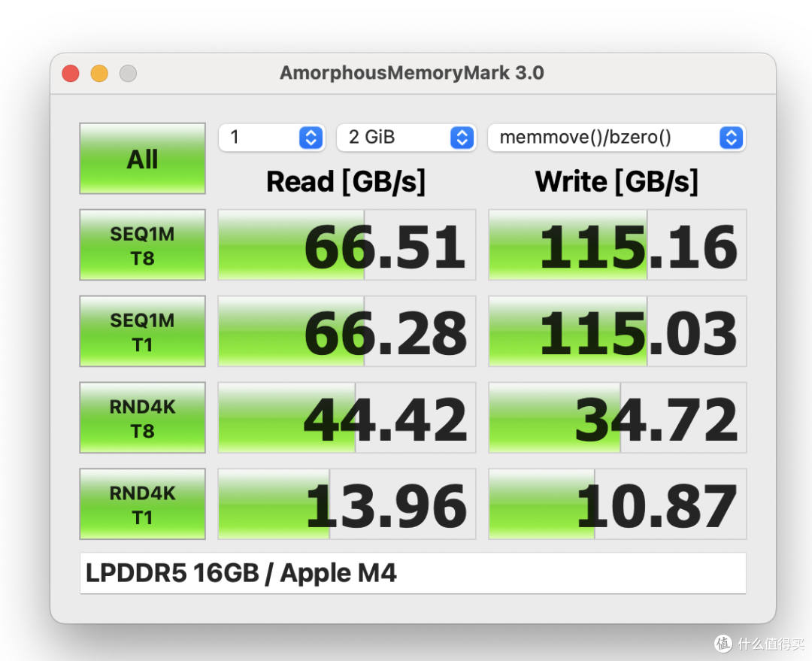Open the test count dropdown showing 1

click(272, 138)
